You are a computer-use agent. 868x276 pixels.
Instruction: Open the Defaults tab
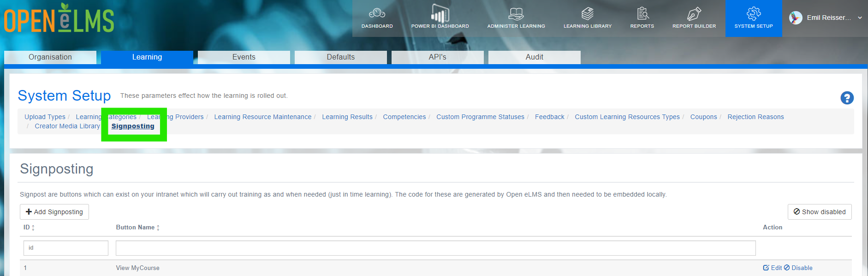(341, 57)
